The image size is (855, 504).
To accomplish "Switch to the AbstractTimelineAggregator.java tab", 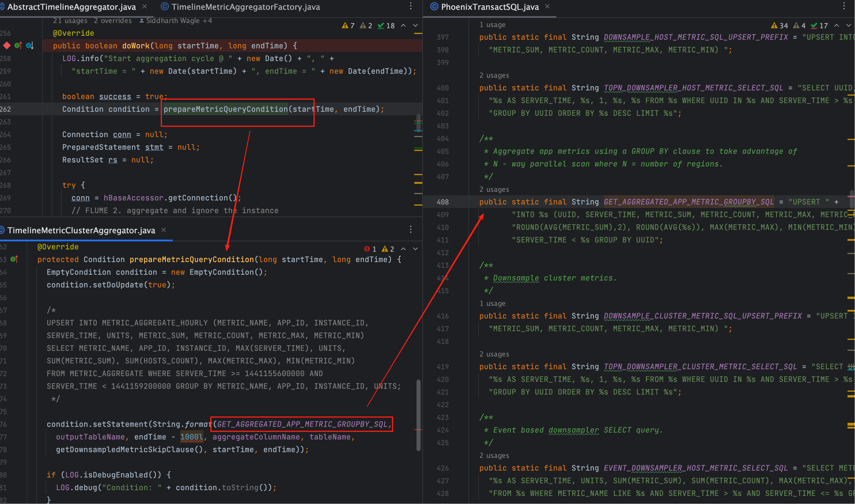I will 71,7.
